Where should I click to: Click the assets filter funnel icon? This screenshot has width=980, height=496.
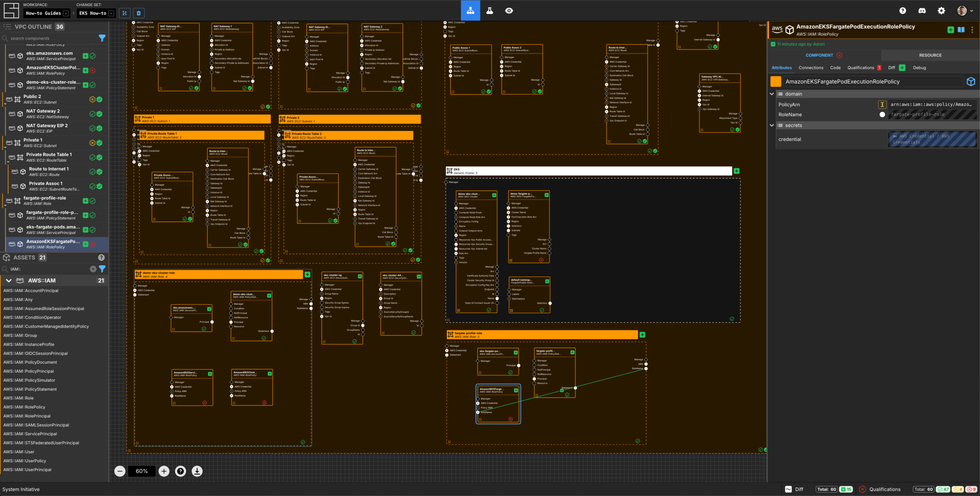pyautogui.click(x=102, y=269)
